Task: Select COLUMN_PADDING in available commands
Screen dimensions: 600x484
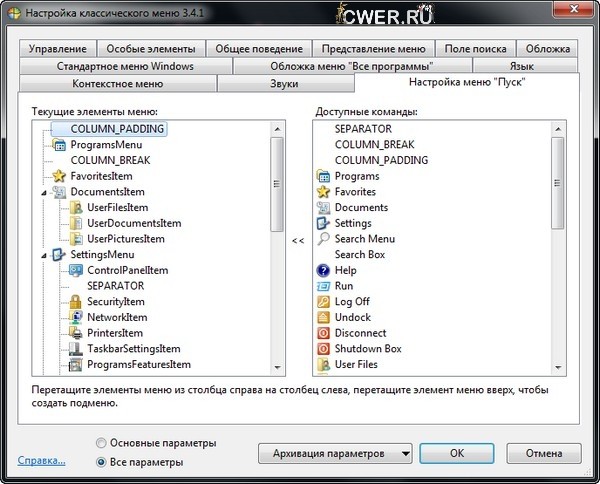Action: 382,160
